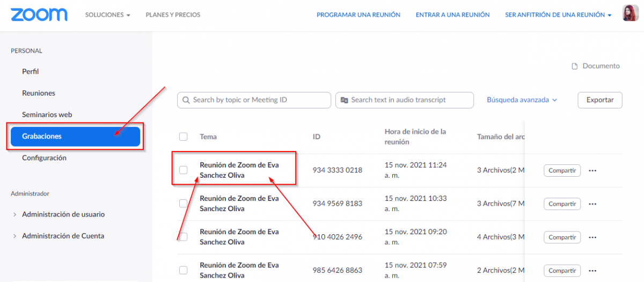Click Programar una reunión link
This screenshot has width=644, height=282.
[358, 15]
